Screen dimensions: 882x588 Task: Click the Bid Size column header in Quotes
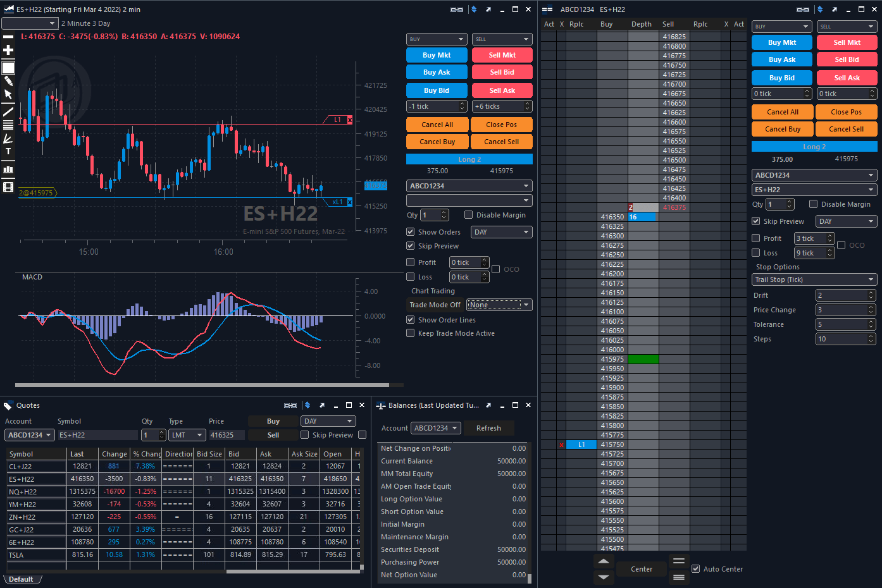click(209, 454)
